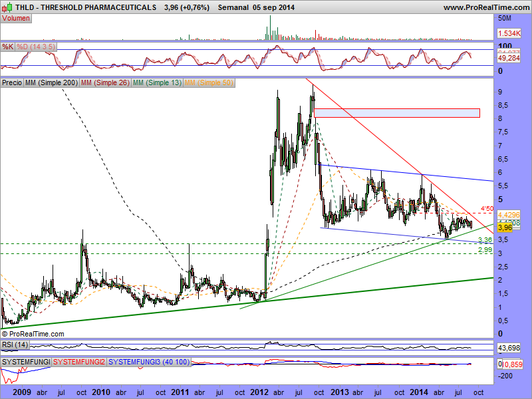Click the 2014 year label on time axis
532x399 pixels.
click(418, 392)
